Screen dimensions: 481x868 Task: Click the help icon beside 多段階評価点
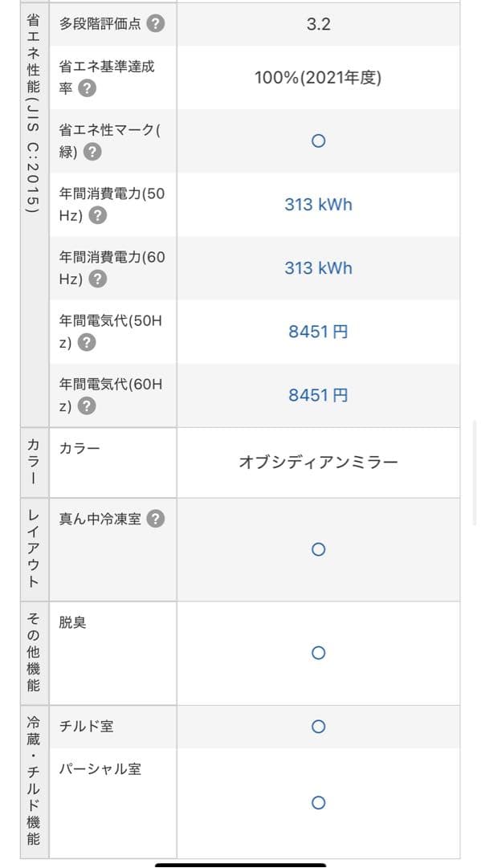click(x=155, y=23)
